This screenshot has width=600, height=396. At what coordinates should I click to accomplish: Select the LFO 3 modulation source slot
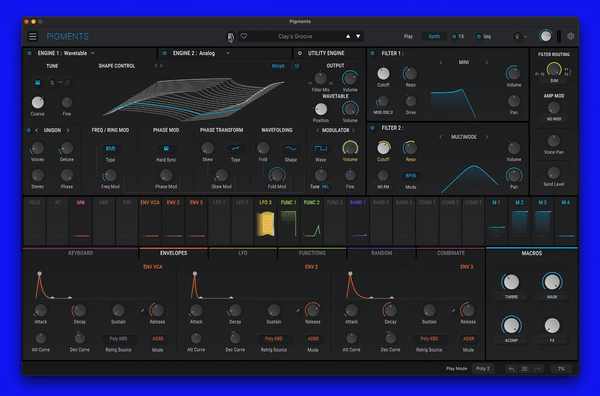point(265,222)
